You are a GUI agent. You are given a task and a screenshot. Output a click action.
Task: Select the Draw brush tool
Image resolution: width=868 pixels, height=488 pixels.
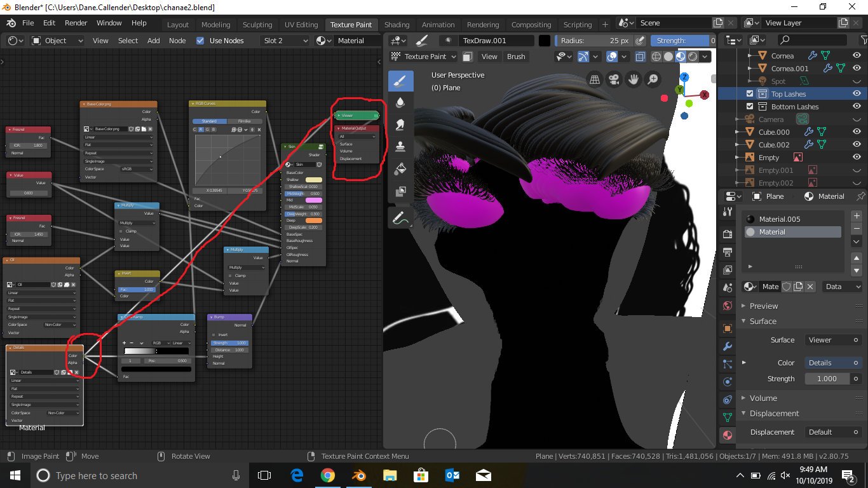pos(400,81)
